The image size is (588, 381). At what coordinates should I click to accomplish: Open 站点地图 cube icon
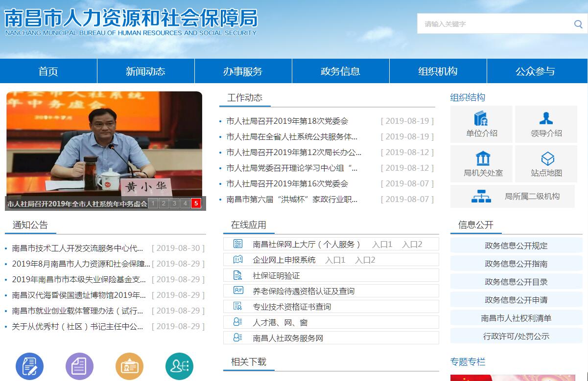click(x=547, y=158)
